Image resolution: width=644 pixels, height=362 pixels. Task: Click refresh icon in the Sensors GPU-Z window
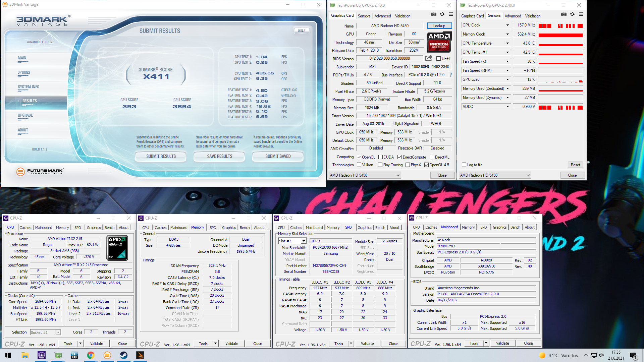click(573, 14)
